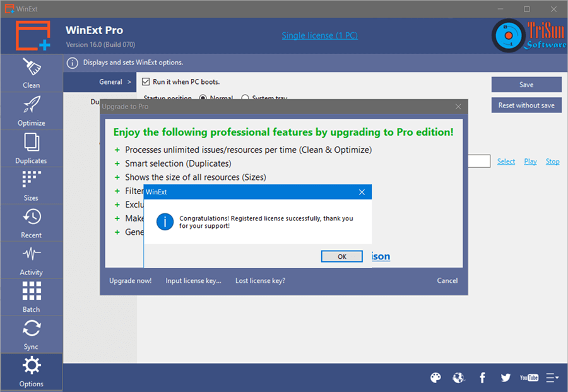Open the Clean module in sidebar
This screenshot has height=392, width=568.
coord(32,74)
